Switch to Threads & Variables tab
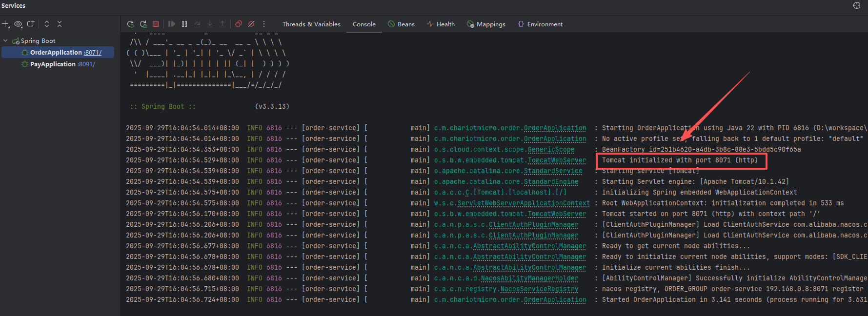868x316 pixels. (x=311, y=24)
